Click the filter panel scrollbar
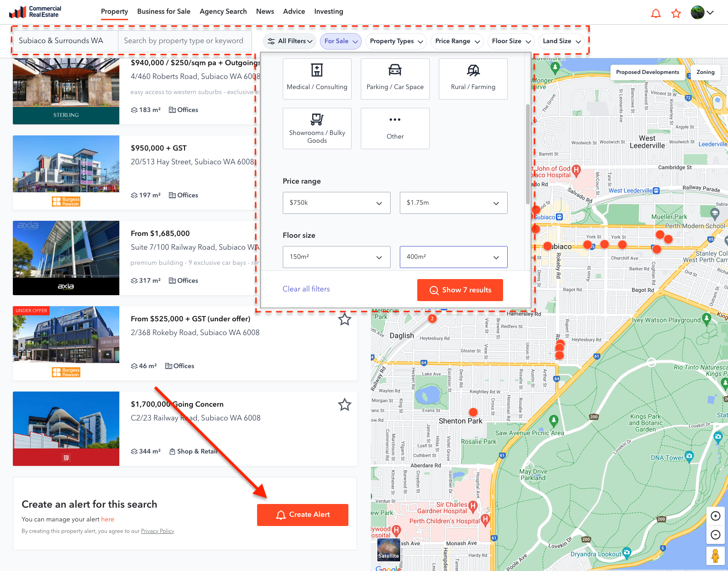This screenshot has width=728, height=571. click(528, 154)
